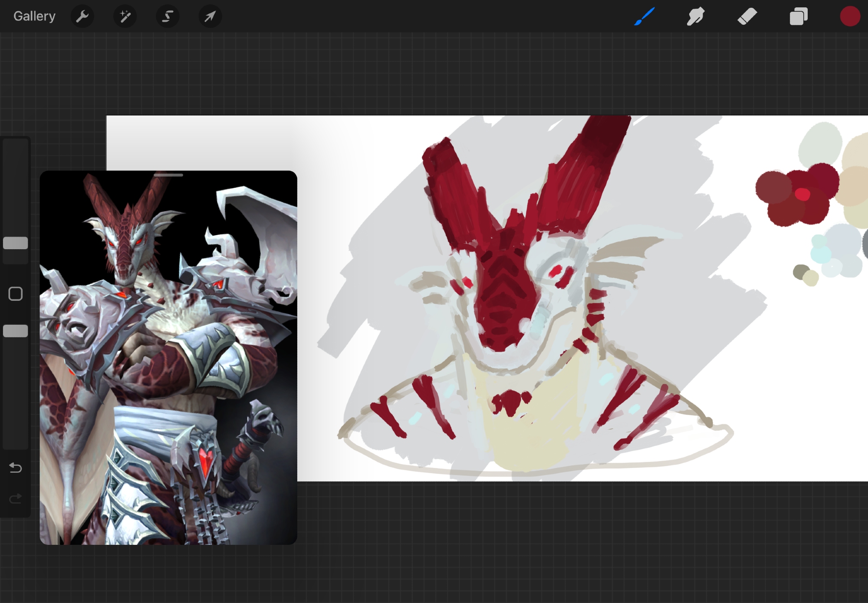Open the Actions wrench menu

point(82,16)
